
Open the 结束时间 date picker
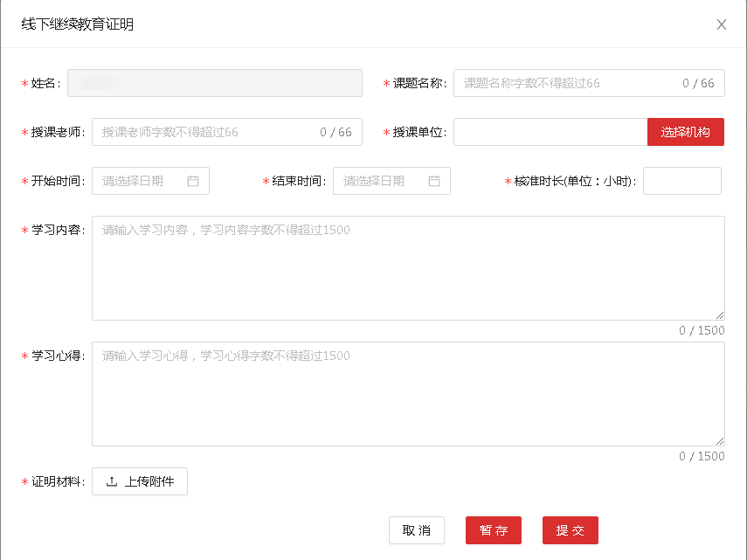click(x=381, y=181)
